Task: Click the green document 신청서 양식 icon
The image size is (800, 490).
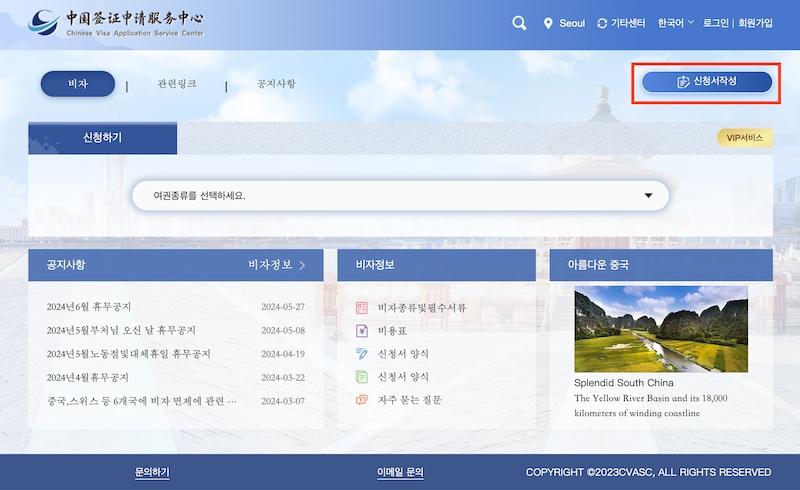Action: 362,377
